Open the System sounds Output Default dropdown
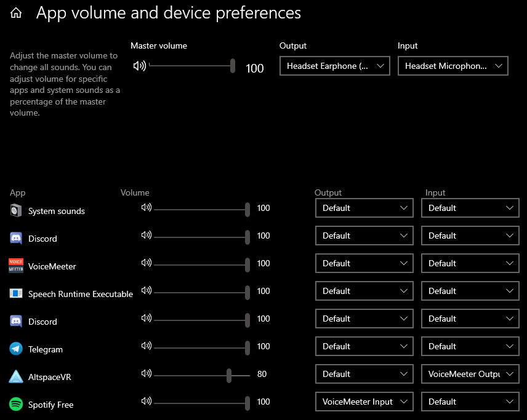The width and height of the screenshot is (527, 420). click(x=364, y=208)
